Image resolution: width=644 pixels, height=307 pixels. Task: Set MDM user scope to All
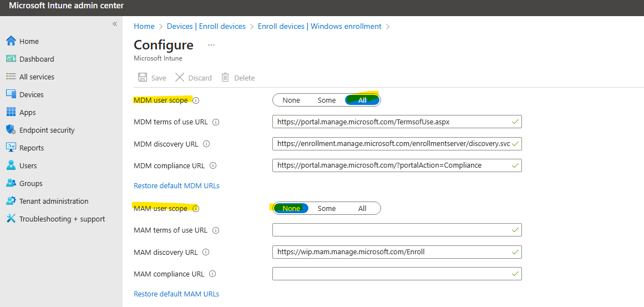(x=362, y=100)
